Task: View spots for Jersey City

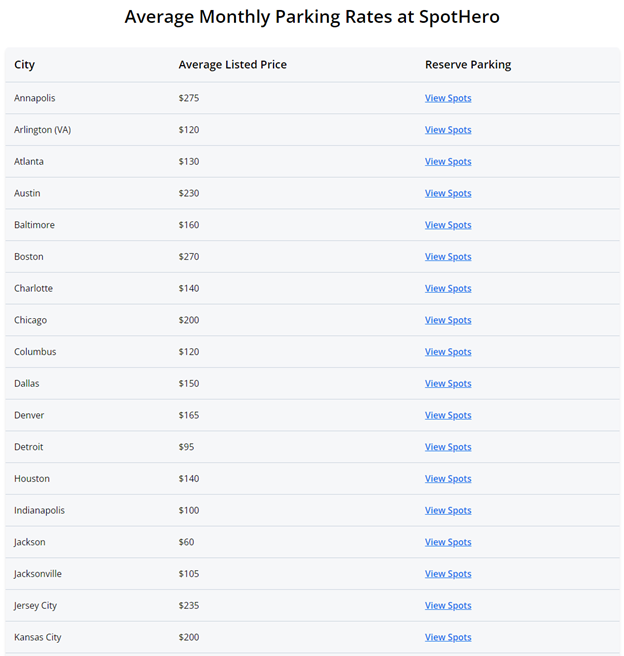Action: coord(448,606)
